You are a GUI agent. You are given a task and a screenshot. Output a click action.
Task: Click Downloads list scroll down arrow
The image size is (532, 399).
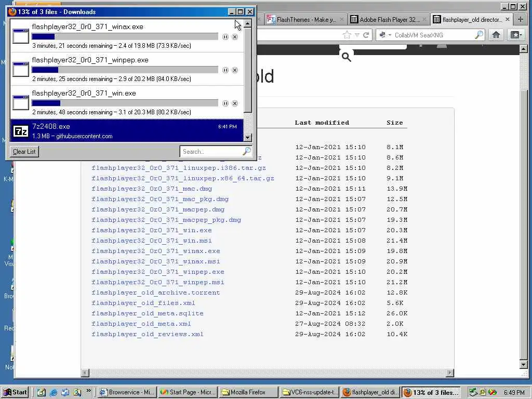click(248, 137)
